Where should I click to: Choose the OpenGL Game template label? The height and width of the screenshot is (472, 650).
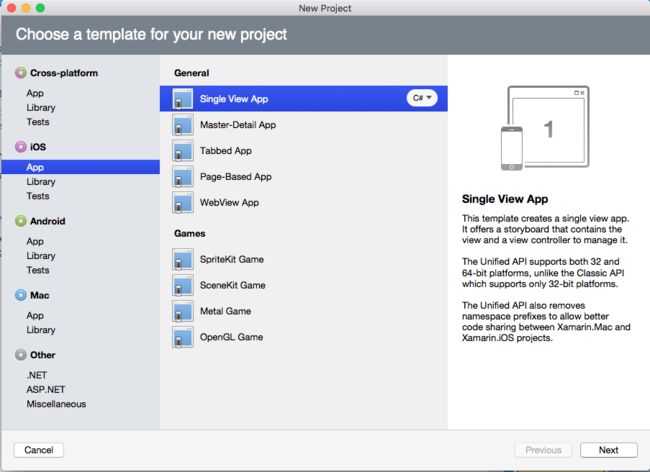pos(231,337)
